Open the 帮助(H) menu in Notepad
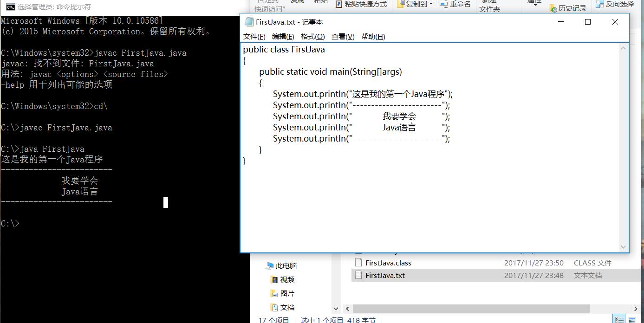Viewport: 644px width, 323px height. 373,37
